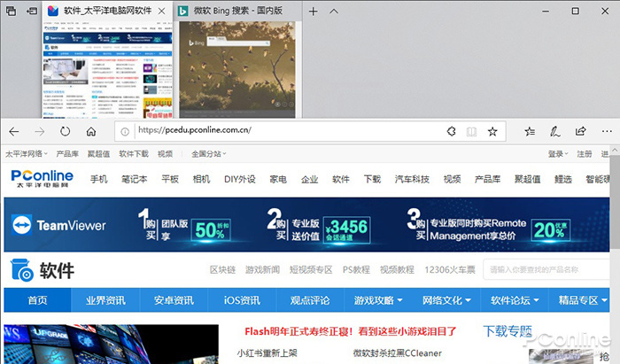
Task: Open 手机 channel
Action: 98,180
